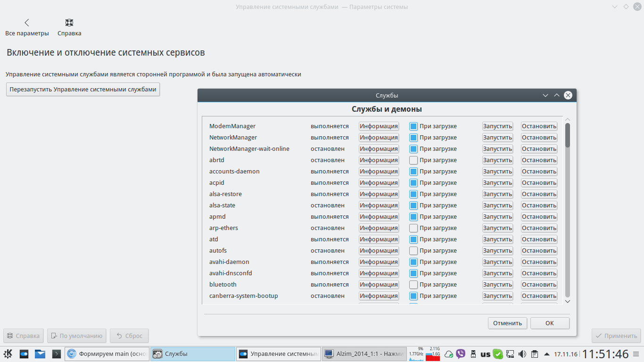Click the cloud sync tray icon
Screen dimensions: 644x362
pyautogui.click(x=449, y=354)
